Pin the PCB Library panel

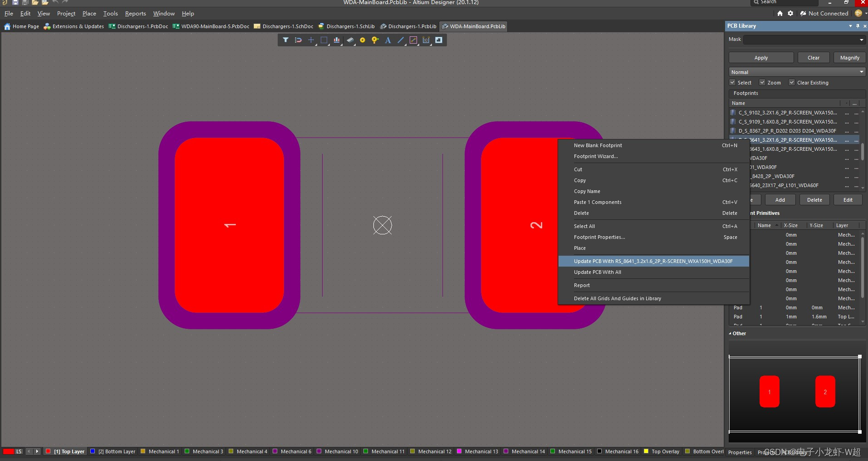coord(858,26)
